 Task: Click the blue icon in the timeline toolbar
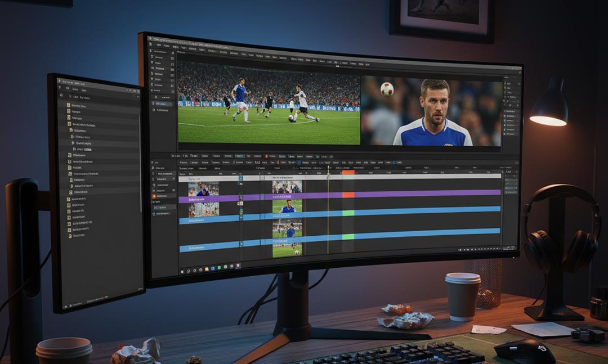coord(299,163)
